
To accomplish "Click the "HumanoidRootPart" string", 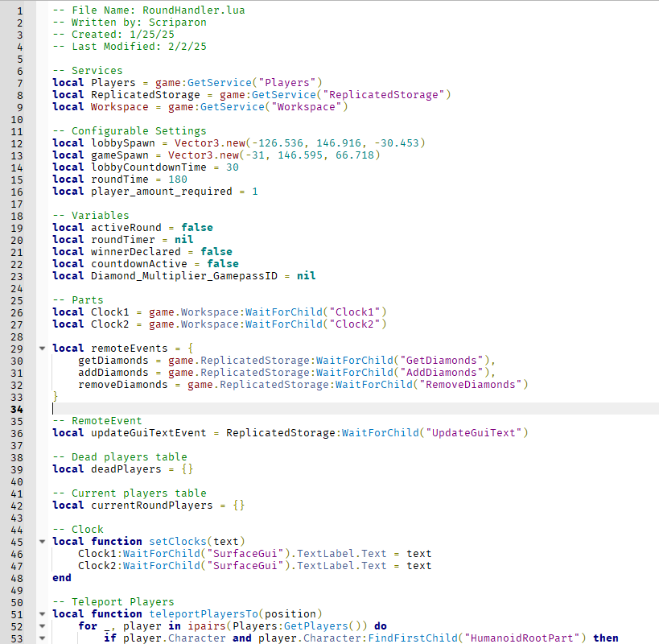I will (x=521, y=638).
